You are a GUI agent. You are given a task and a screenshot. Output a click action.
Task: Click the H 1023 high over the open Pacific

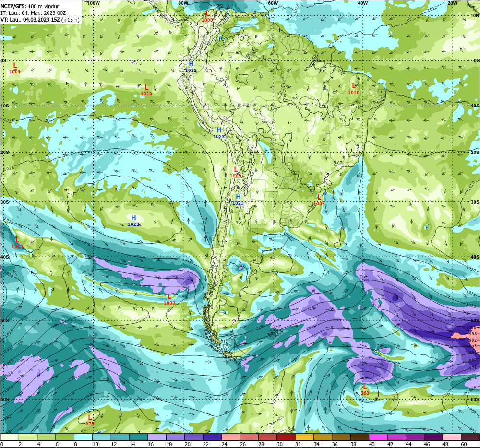tap(133, 221)
